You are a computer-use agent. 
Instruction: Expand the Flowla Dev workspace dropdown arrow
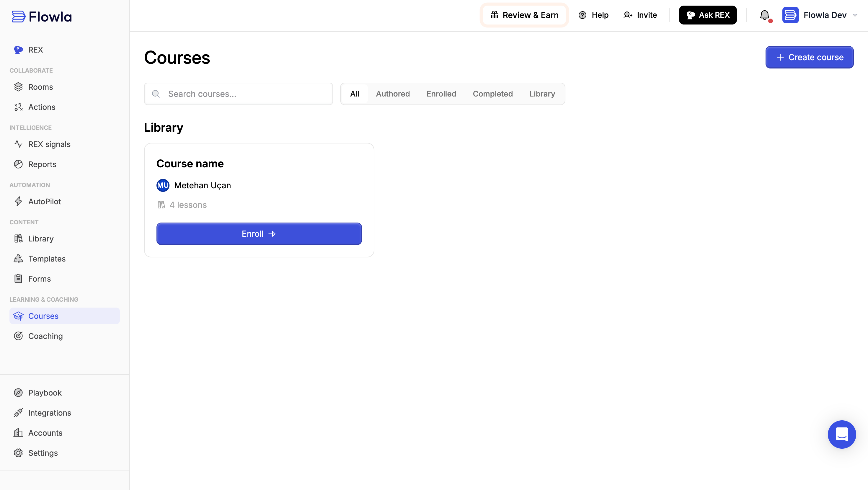pos(855,15)
